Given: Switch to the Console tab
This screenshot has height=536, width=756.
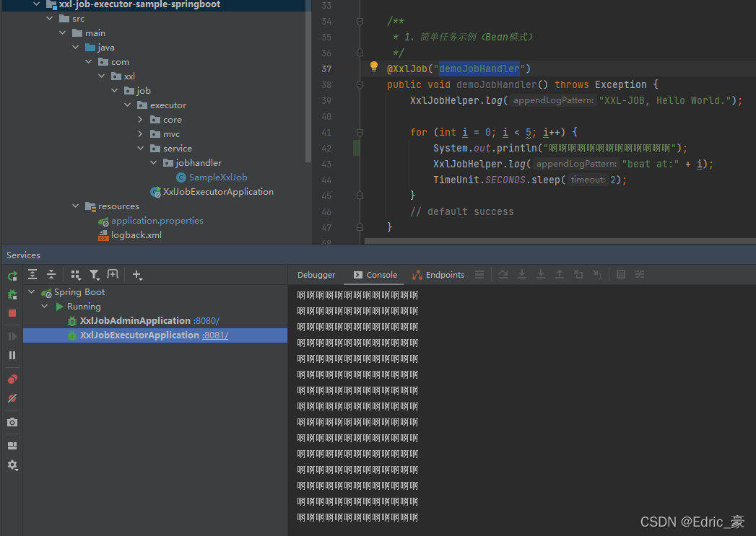Looking at the screenshot, I should [x=375, y=275].
